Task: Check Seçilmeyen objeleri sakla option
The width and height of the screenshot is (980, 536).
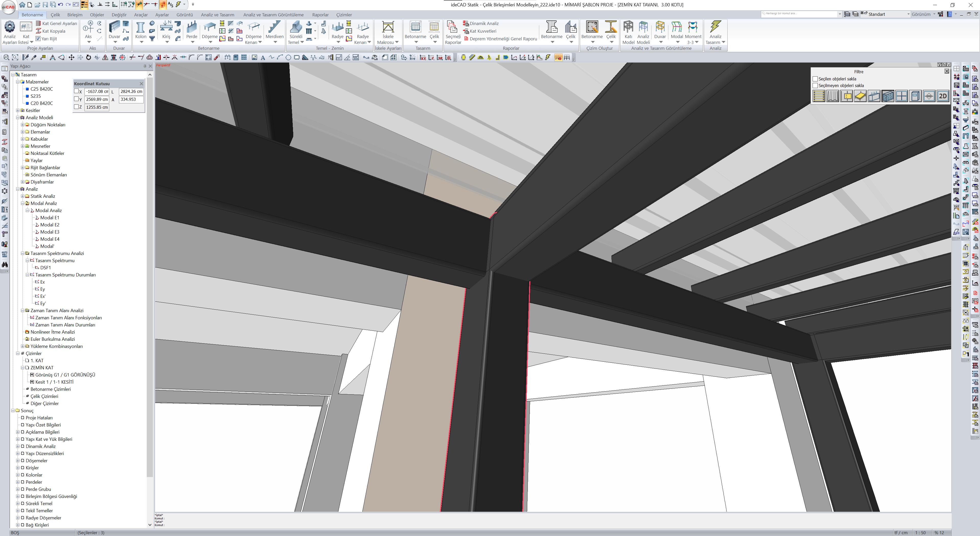Action: (815, 86)
